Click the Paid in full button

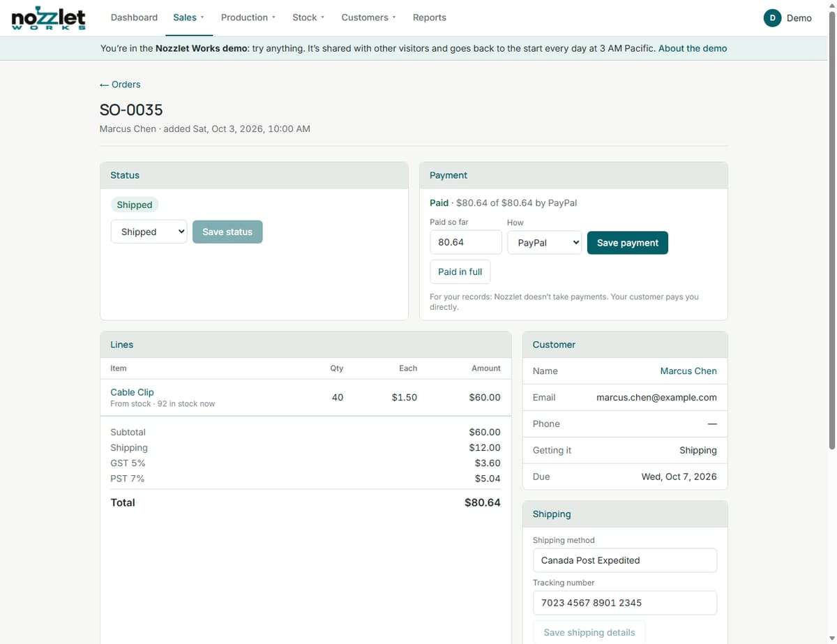coord(460,271)
